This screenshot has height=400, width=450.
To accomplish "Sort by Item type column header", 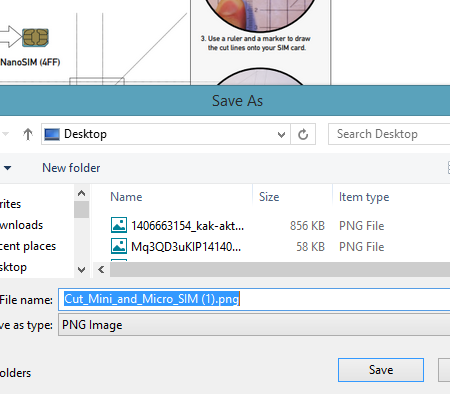I will pos(364,197).
